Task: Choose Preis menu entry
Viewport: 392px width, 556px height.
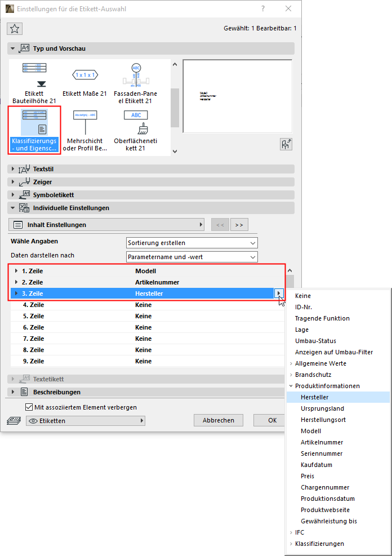Action: point(338,476)
